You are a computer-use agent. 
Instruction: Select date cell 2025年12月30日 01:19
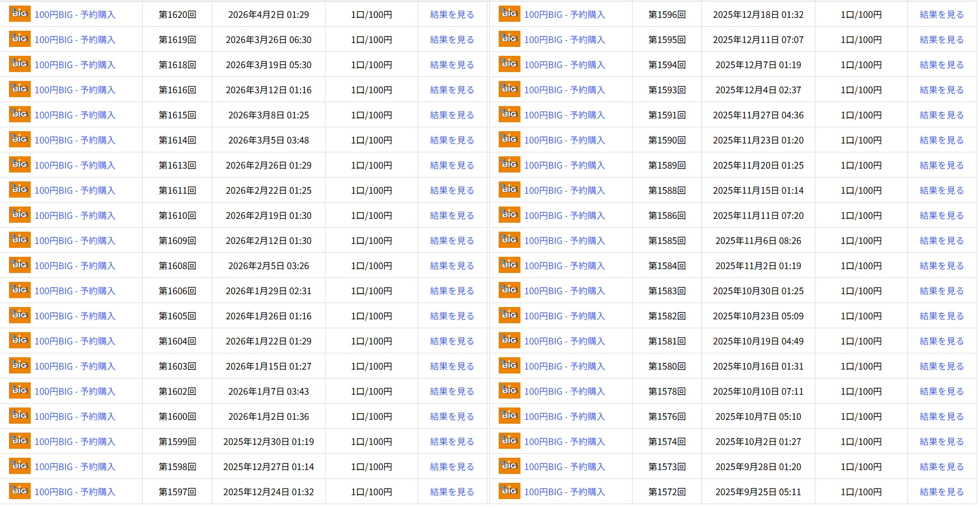tap(269, 442)
